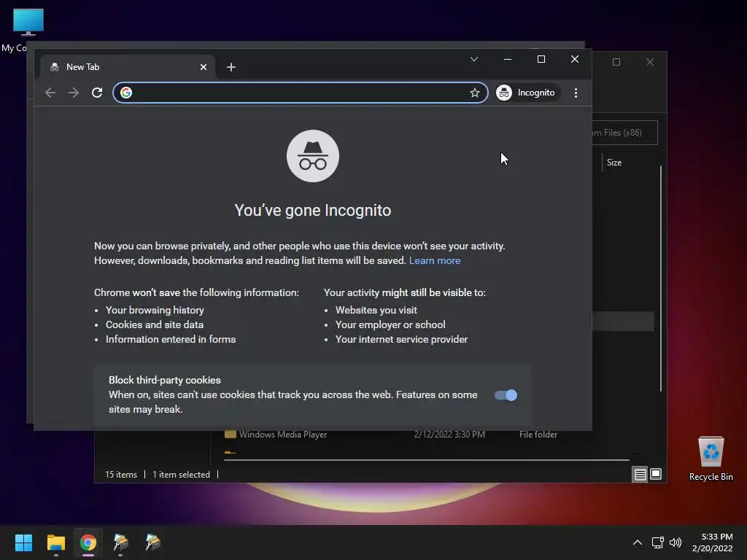This screenshot has width=747, height=560.
Task: Click the large Incognito hat-and-glasses logo
Action: pyautogui.click(x=312, y=156)
